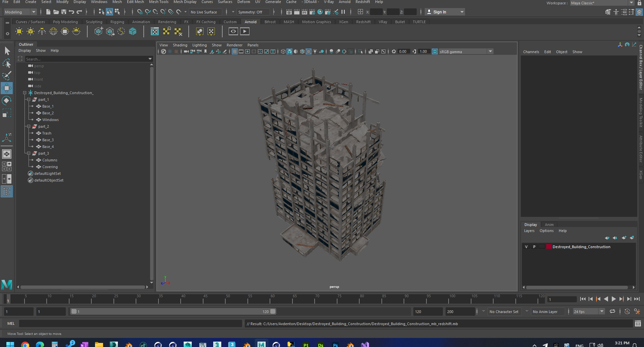644x347 pixels.
Task: Toggle playback P for Destroyed_Building_Construction layer
Action: pos(534,247)
